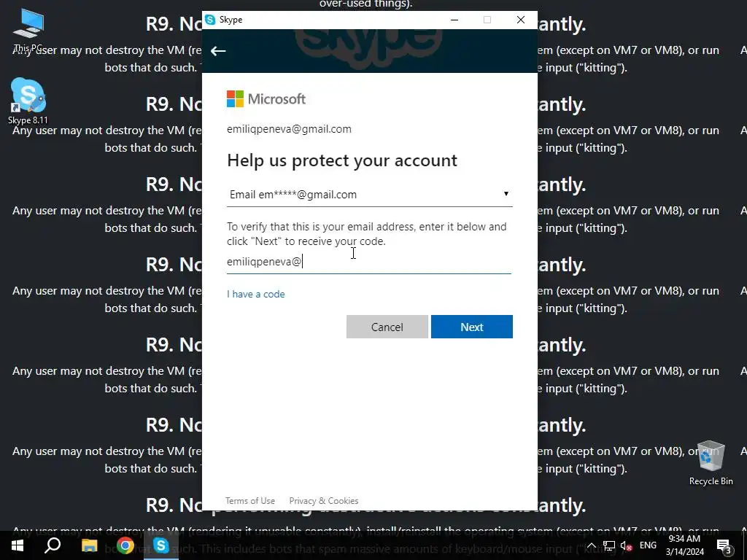The height and width of the screenshot is (560, 747).
Task: Switch to Skype via taskbar icon
Action: [x=161, y=545]
